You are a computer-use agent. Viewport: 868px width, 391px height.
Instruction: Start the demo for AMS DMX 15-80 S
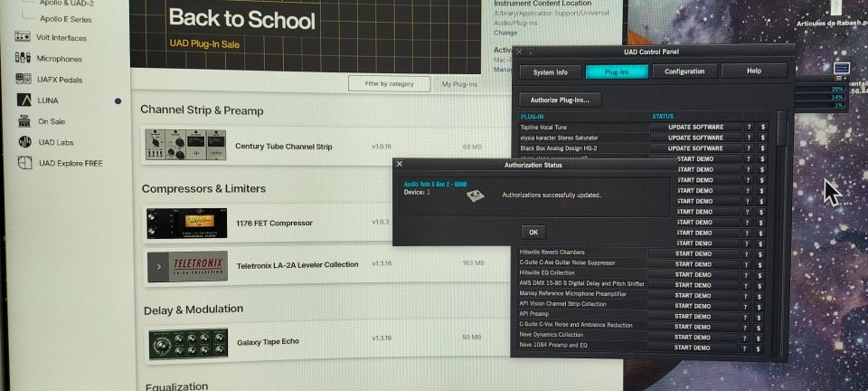point(693,285)
